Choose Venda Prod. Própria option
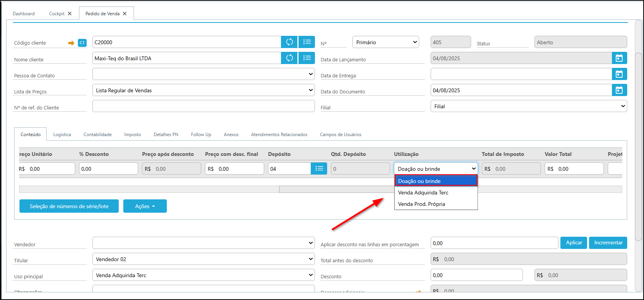The width and height of the screenshot is (644, 300). click(436, 204)
